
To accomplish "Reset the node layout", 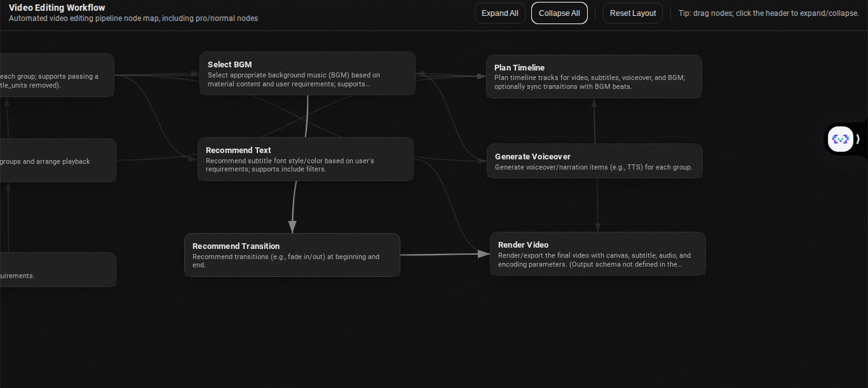I will coord(633,13).
